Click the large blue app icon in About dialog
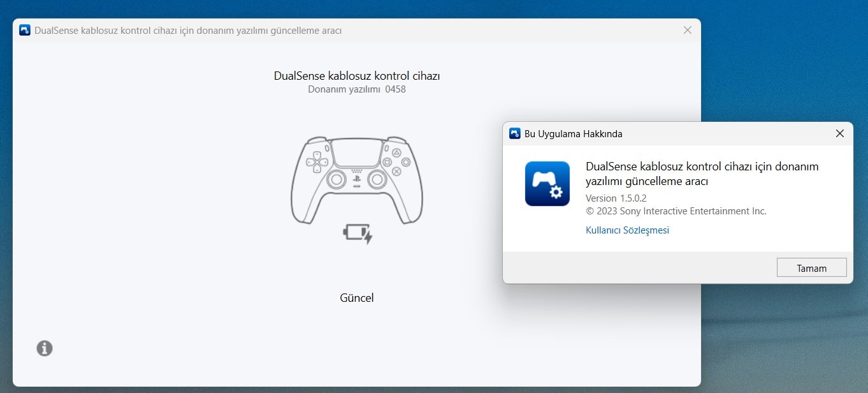The width and height of the screenshot is (868, 393). pos(547,184)
